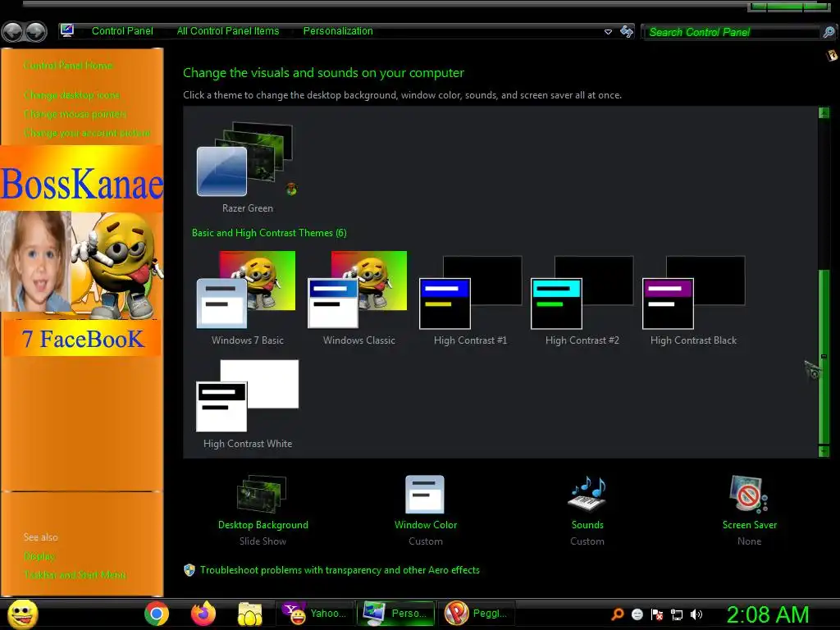Open Control Panel Home link

pyautogui.click(x=68, y=66)
